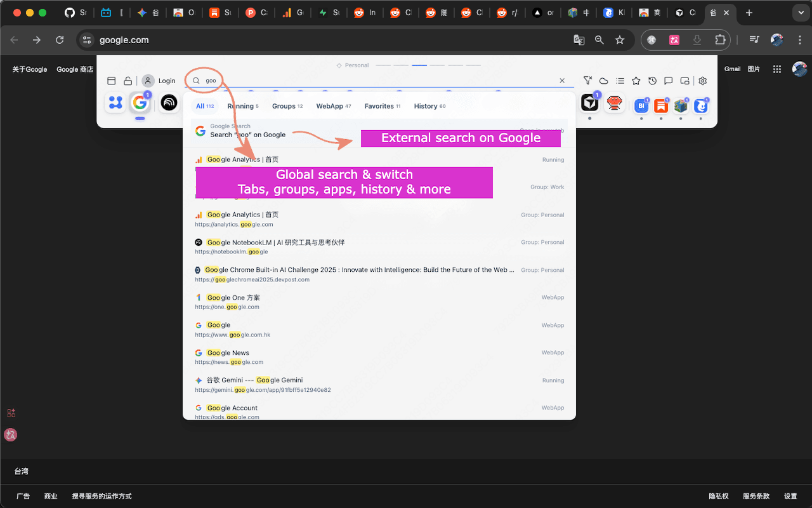Open feedback via the chat bubble icon
This screenshot has height=508, width=812.
(668, 81)
